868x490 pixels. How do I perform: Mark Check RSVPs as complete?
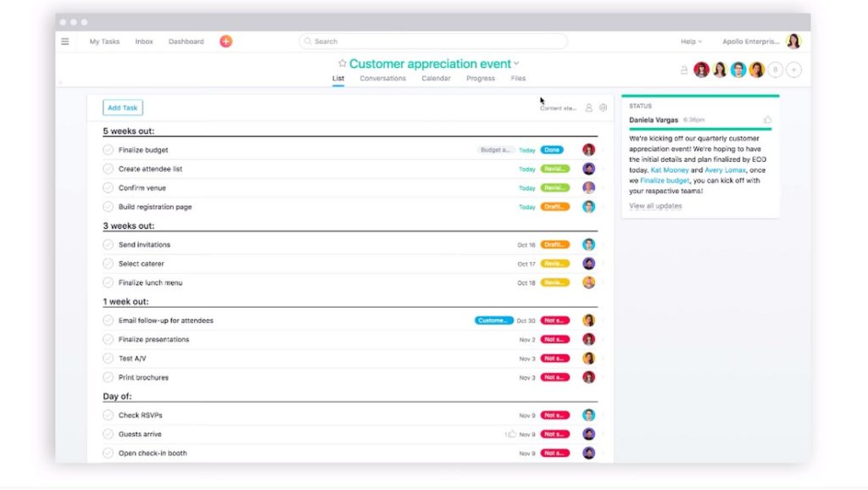[x=108, y=415]
